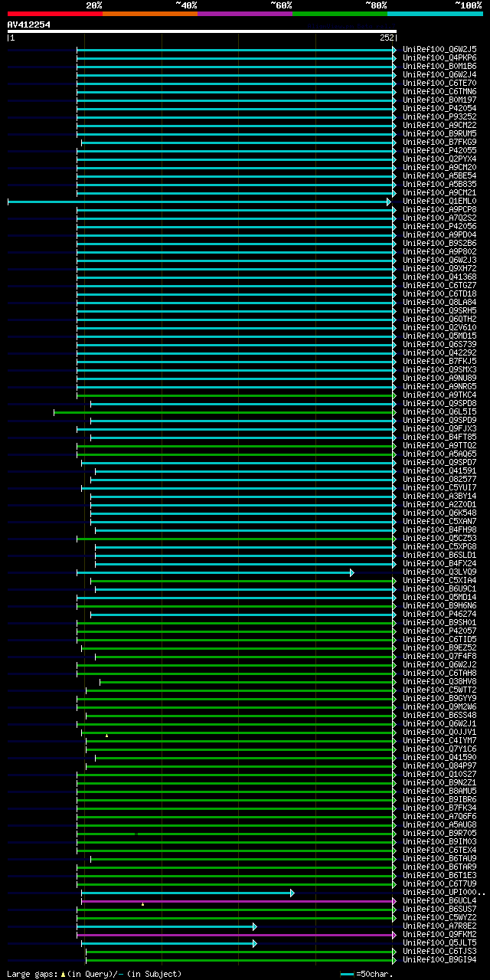Click the label UniRef100_B6TAU9
The height and width of the screenshot is (980, 490).
tap(439, 858)
